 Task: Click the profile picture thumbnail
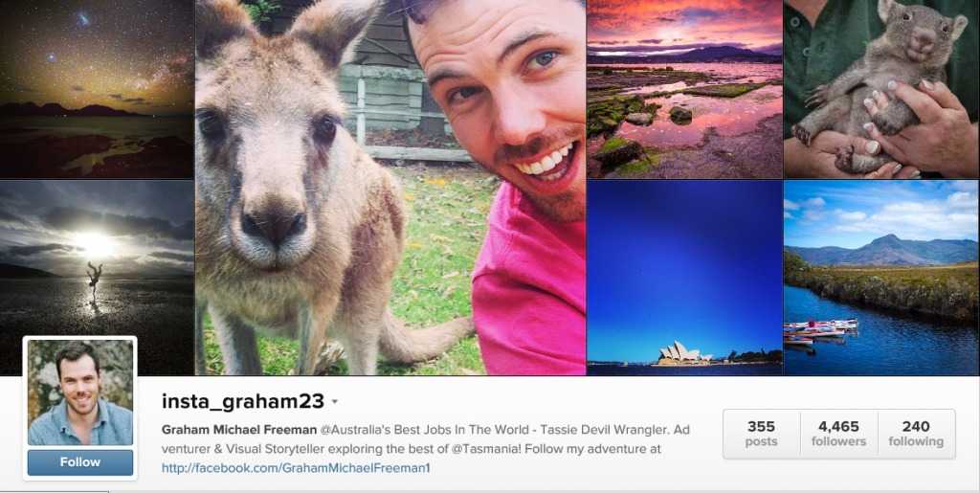pos(80,392)
